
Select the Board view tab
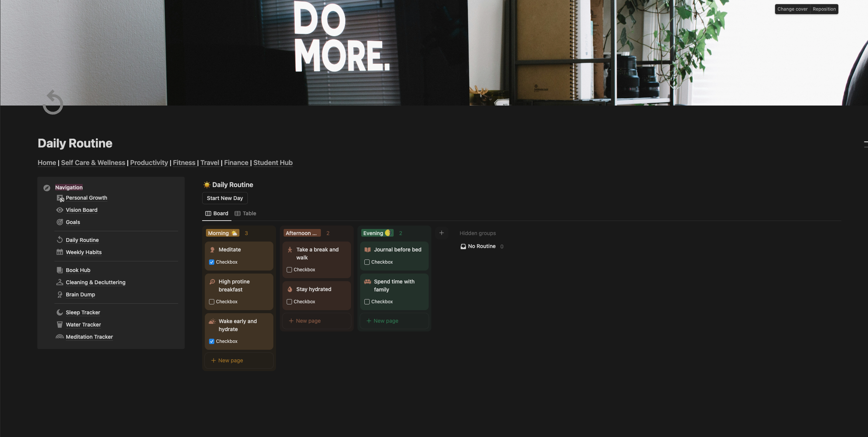tap(217, 213)
